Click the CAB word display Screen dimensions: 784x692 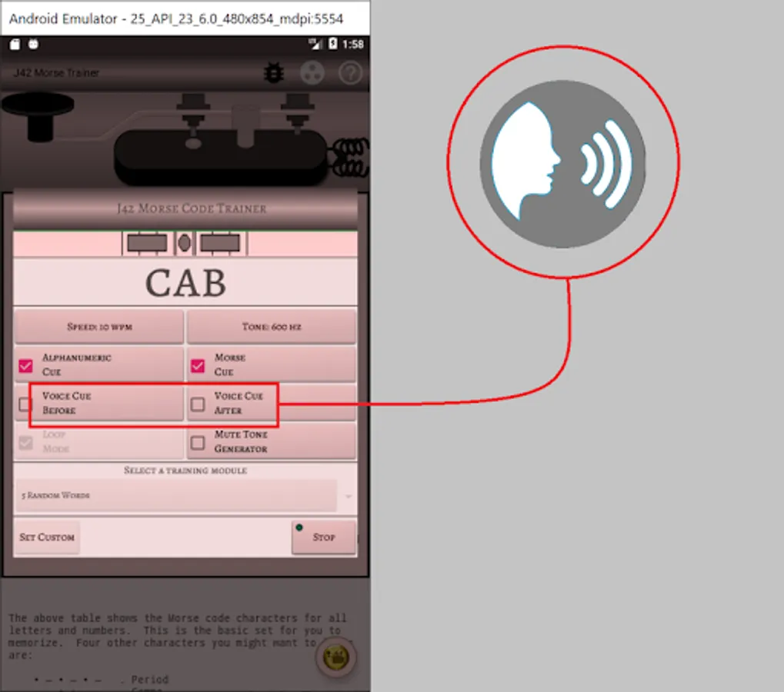click(x=185, y=283)
